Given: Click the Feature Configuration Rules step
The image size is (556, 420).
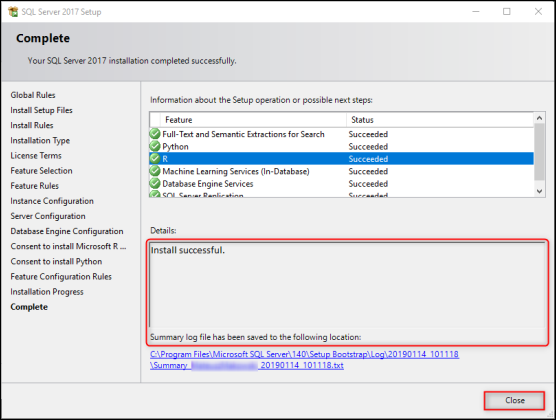Looking at the screenshot, I should tap(61, 277).
